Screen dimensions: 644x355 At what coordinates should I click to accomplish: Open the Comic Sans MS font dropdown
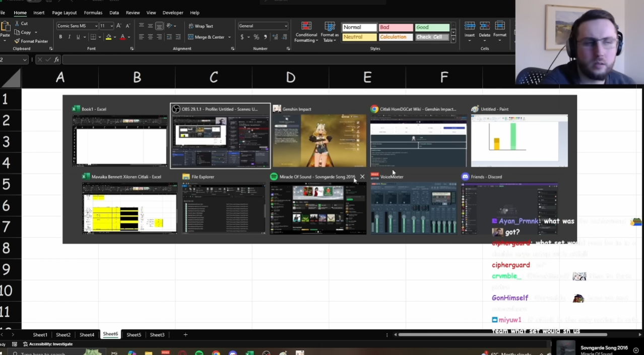coord(96,26)
